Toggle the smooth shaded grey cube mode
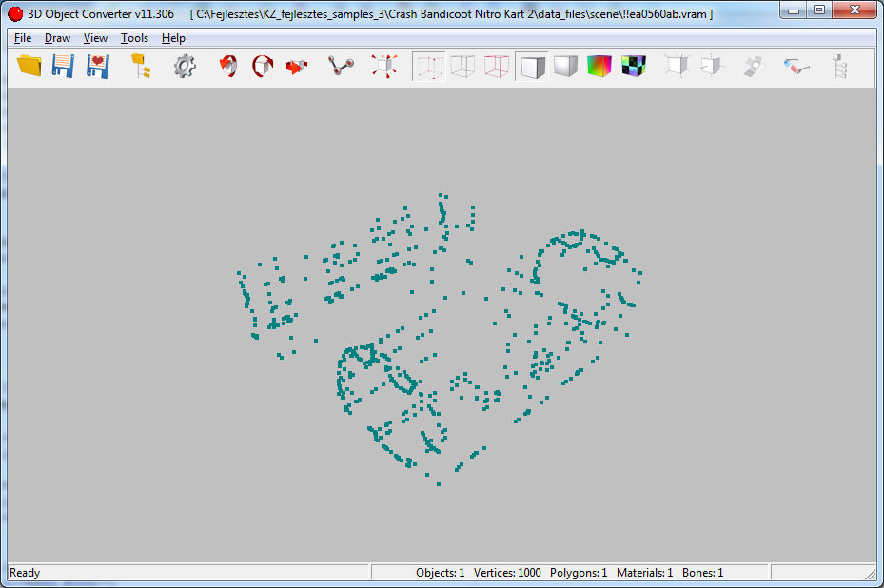 tap(565, 66)
